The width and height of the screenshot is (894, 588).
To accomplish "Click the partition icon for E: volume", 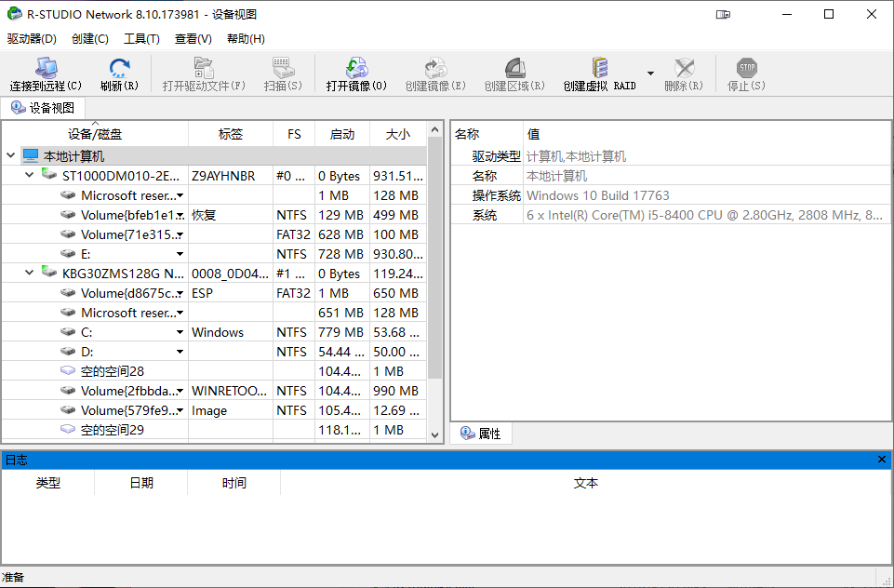I will 69,253.
